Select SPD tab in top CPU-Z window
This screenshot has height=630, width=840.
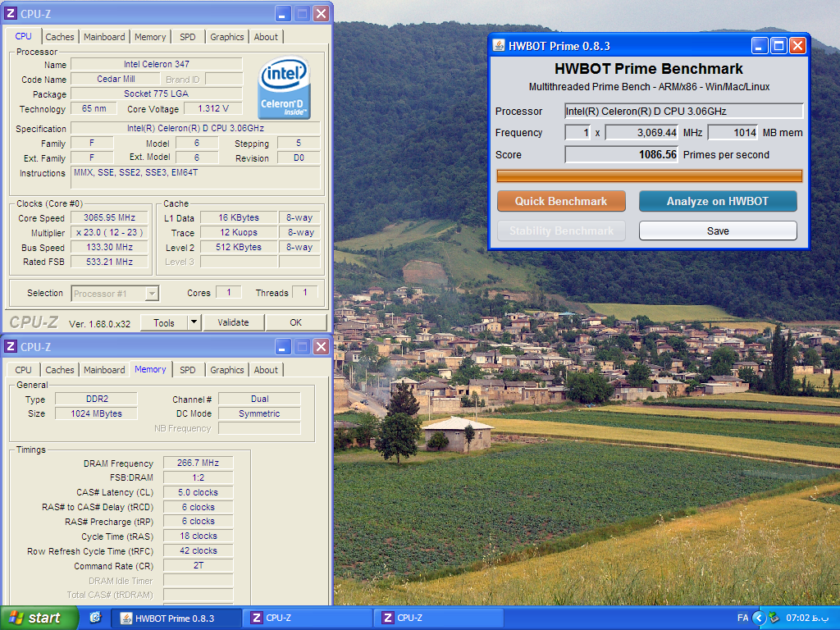point(188,37)
